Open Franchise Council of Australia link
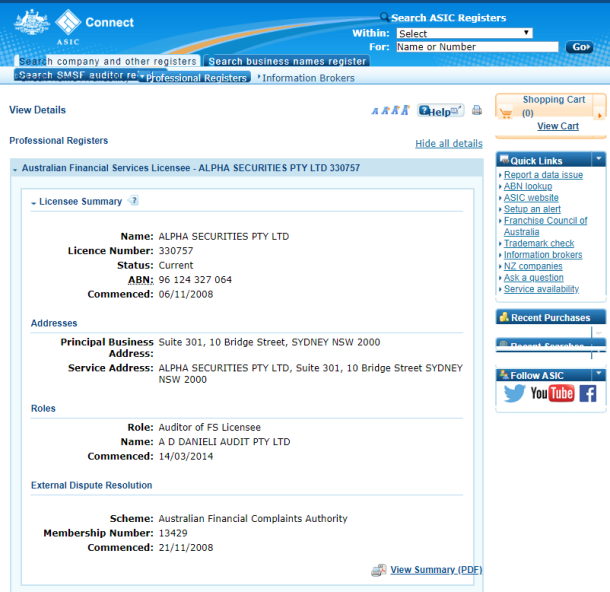Screen dimensions: 610x592 tap(545, 226)
